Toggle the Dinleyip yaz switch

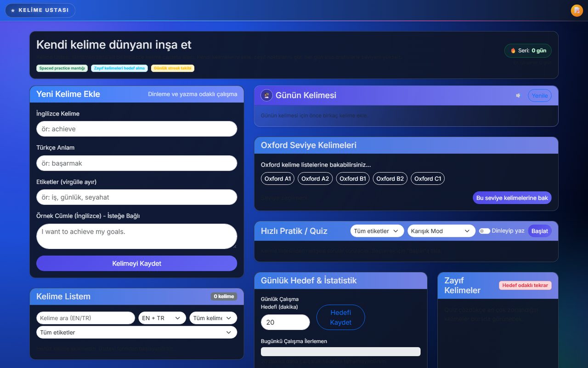point(484,231)
